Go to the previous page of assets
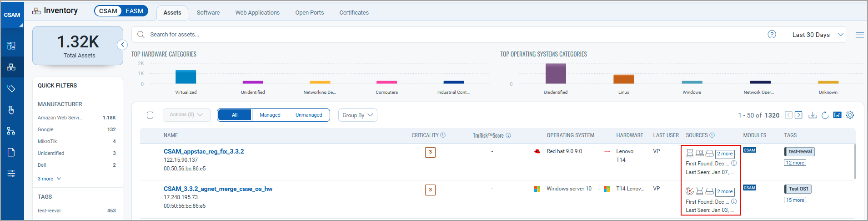Viewport: 868px width, 221px height. click(789, 115)
